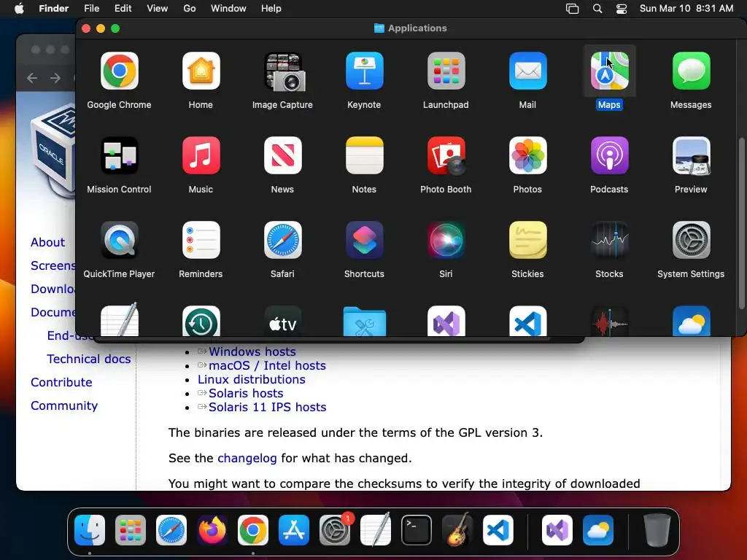The width and height of the screenshot is (747, 560).
Task: Open the Solaris hosts link
Action: coord(246,393)
